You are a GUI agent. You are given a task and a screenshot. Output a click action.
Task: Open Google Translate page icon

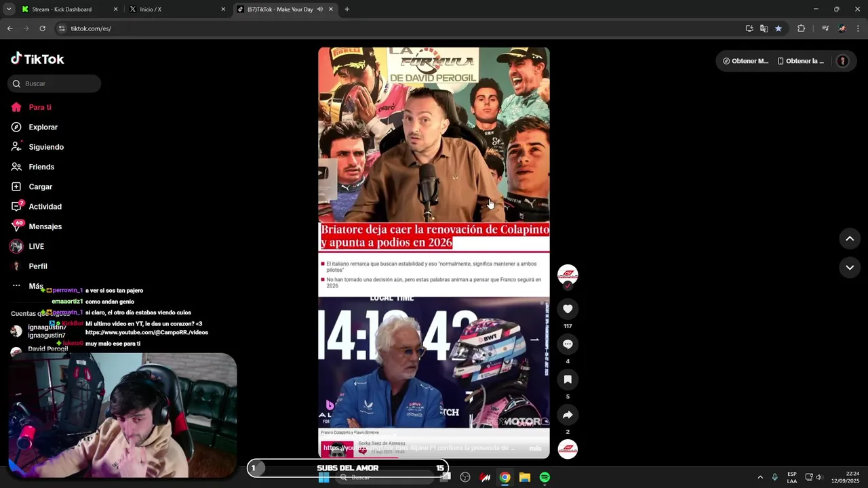[764, 28]
